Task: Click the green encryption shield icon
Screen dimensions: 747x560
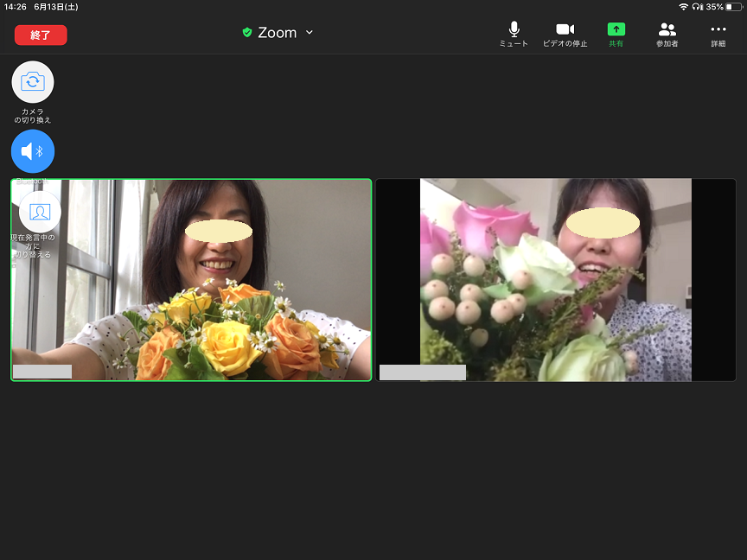Action: coord(247,33)
